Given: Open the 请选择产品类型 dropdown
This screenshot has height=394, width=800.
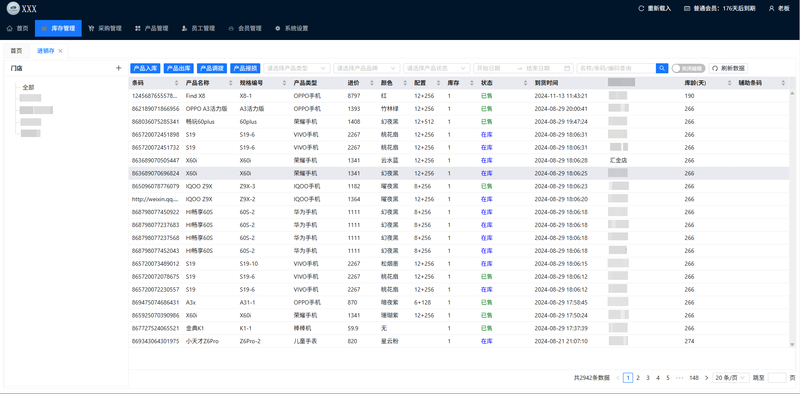Looking at the screenshot, I should (297, 68).
